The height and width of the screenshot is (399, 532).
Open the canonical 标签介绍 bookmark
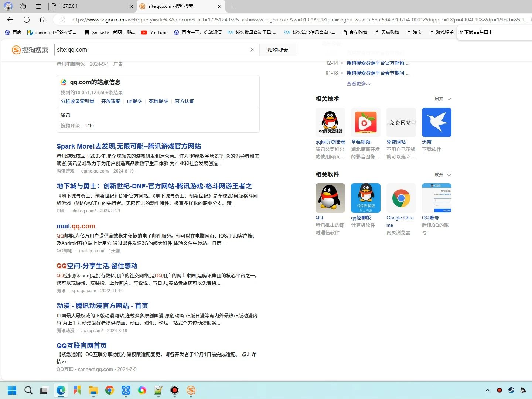[52, 33]
